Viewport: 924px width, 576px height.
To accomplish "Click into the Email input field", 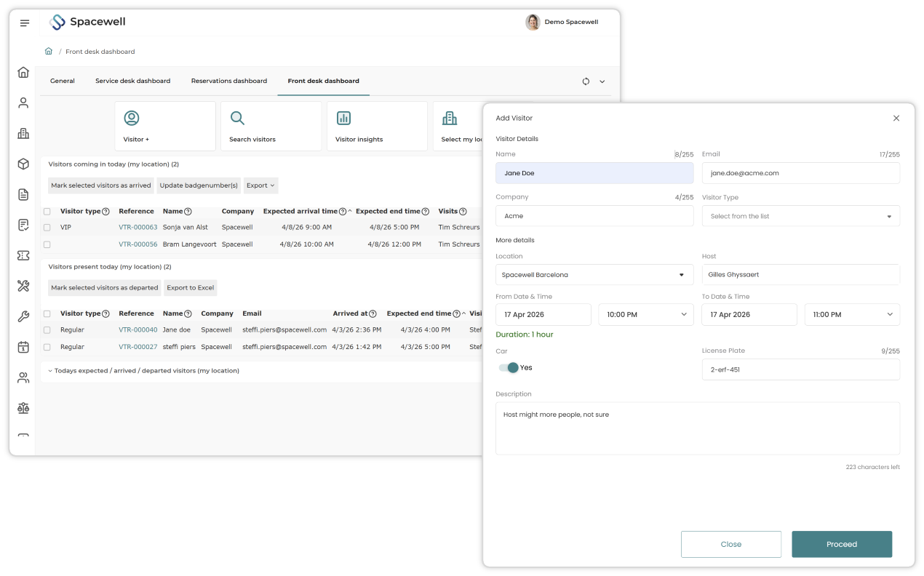I will (x=800, y=173).
